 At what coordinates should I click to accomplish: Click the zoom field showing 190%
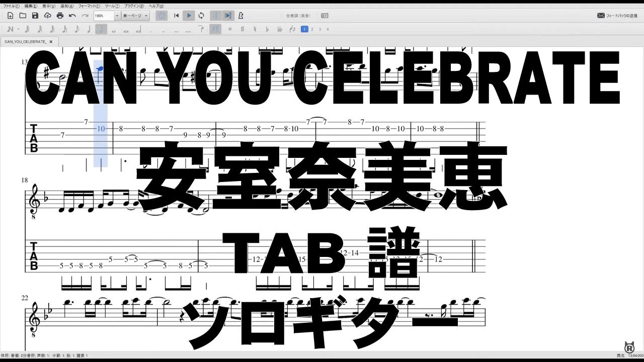[x=104, y=16]
